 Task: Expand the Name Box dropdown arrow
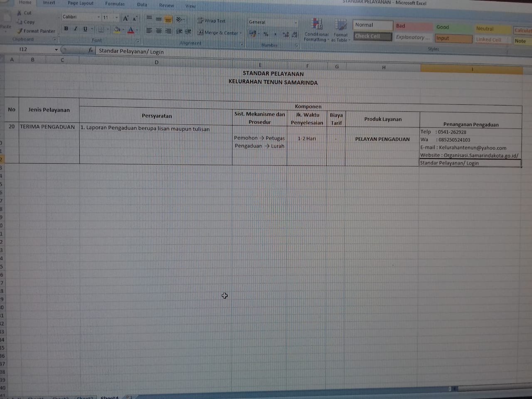56,49
